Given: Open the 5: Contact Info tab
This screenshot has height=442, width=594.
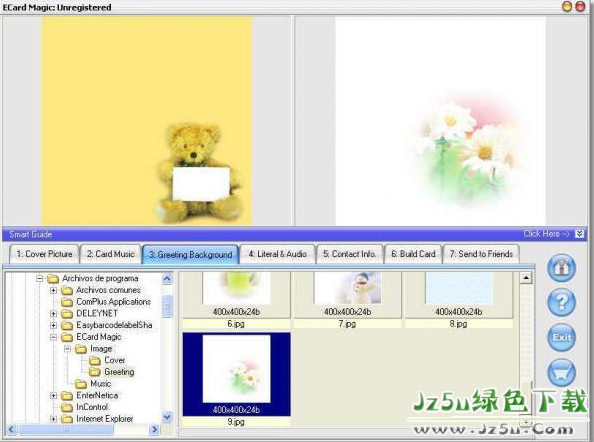Looking at the screenshot, I should point(349,254).
